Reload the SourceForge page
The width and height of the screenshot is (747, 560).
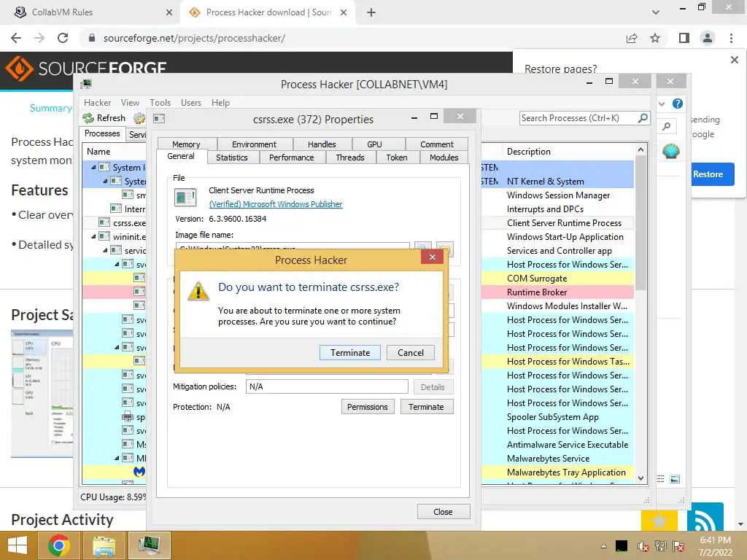pyautogui.click(x=63, y=38)
